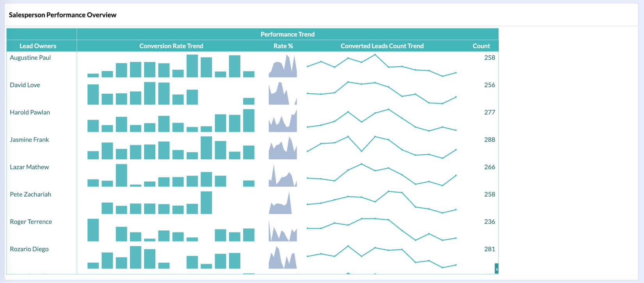Click Augustine Paul's converted leads line chart

[x=382, y=66]
